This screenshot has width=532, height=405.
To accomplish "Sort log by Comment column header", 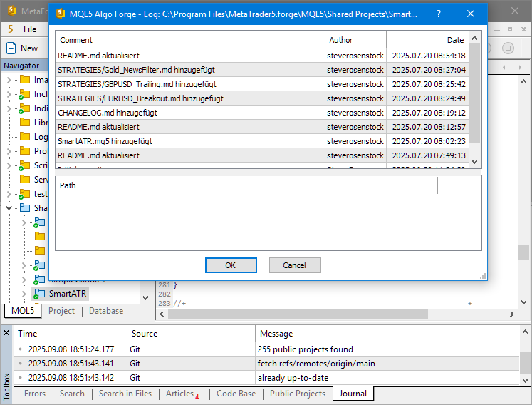I will tap(190, 40).
